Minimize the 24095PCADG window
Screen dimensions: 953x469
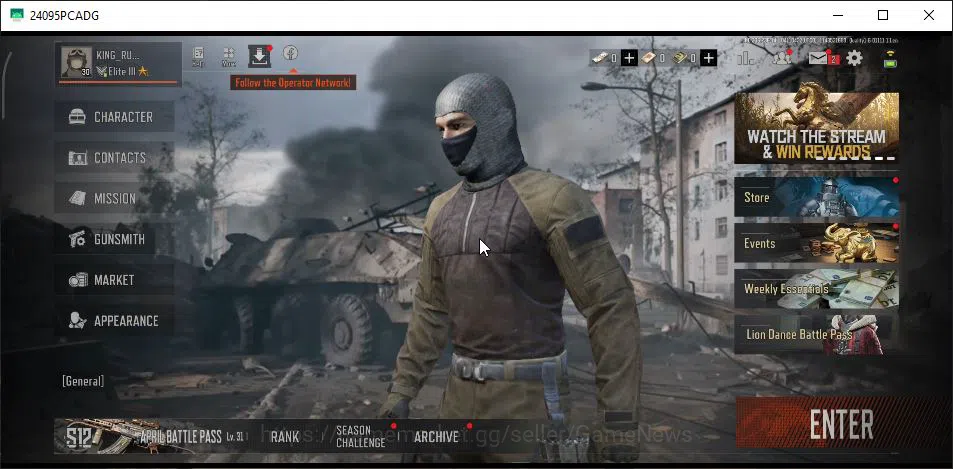click(838, 15)
